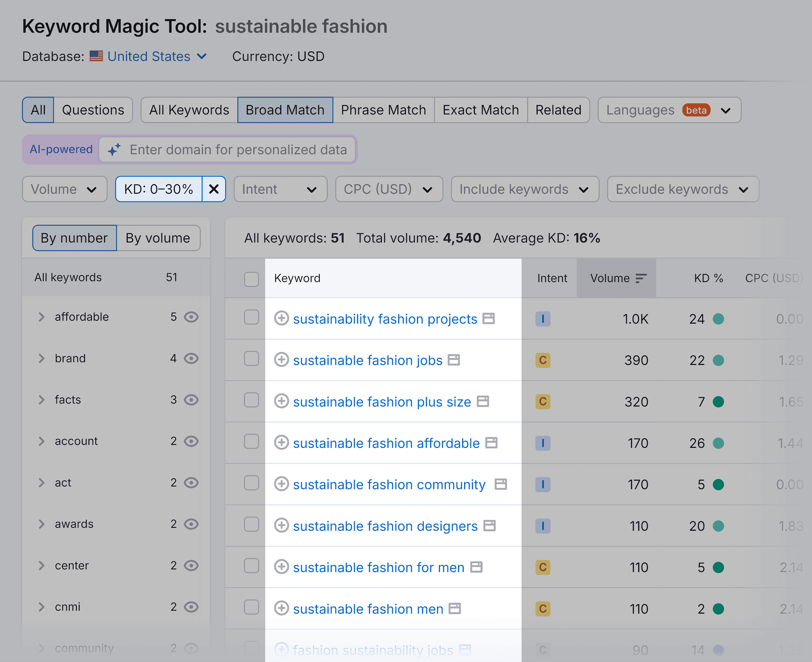Check the sustainable fashion affordable row
Viewport: 812px width, 662px height.
(251, 442)
